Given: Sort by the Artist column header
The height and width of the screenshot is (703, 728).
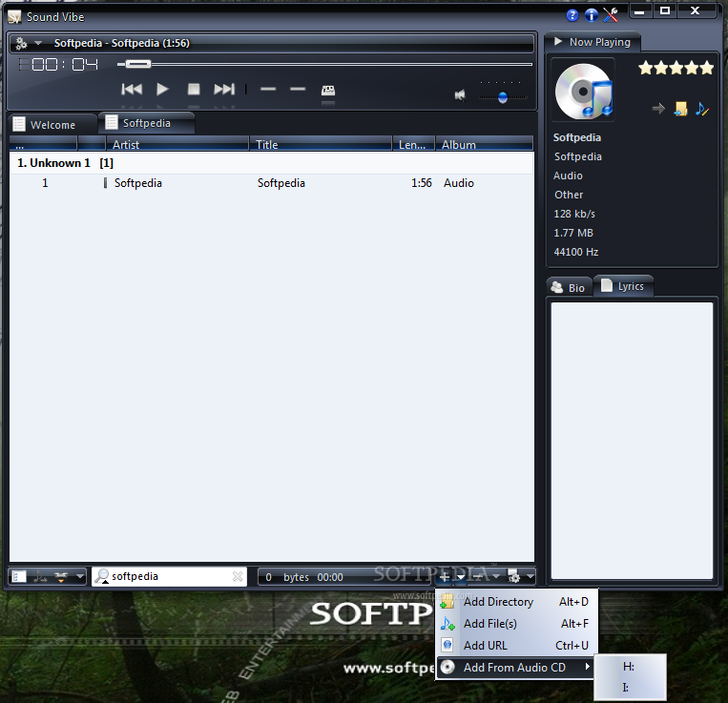Looking at the screenshot, I should 177,145.
